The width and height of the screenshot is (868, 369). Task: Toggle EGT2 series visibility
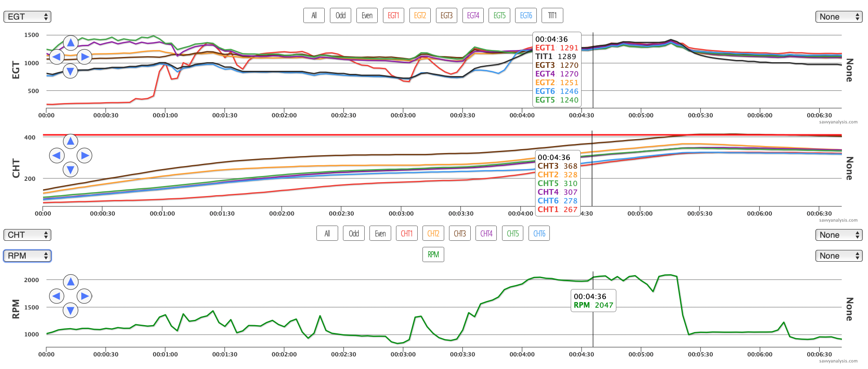(x=420, y=16)
